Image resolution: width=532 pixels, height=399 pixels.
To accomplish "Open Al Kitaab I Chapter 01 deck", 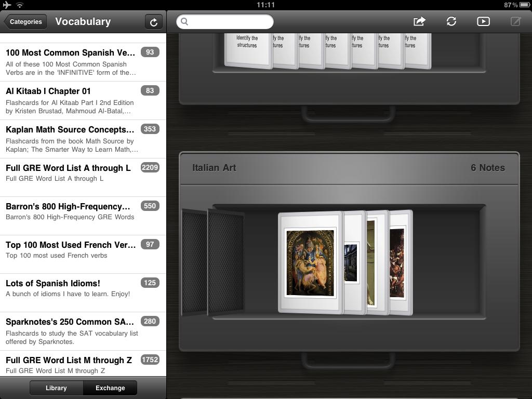I will tap(83, 101).
